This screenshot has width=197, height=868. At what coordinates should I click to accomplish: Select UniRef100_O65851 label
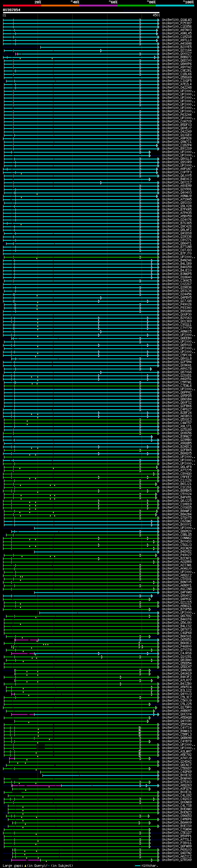tap(177, 640)
